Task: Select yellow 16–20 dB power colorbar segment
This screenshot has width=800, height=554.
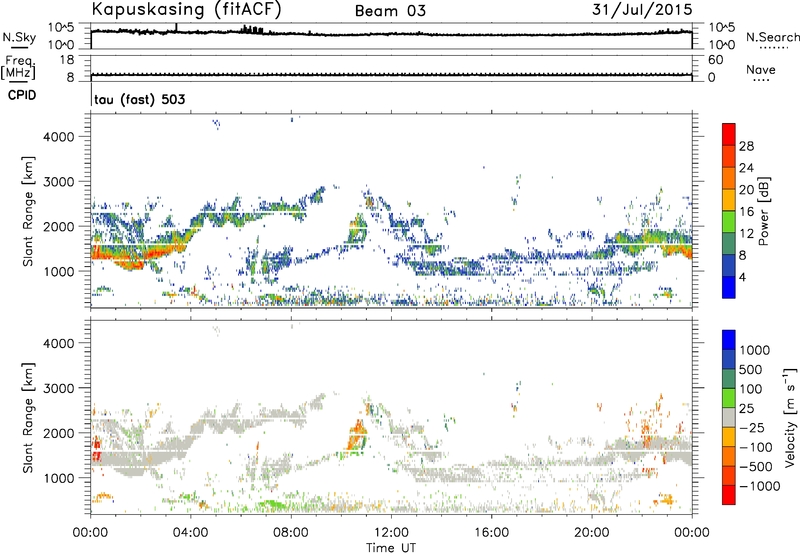Action: pos(729,200)
